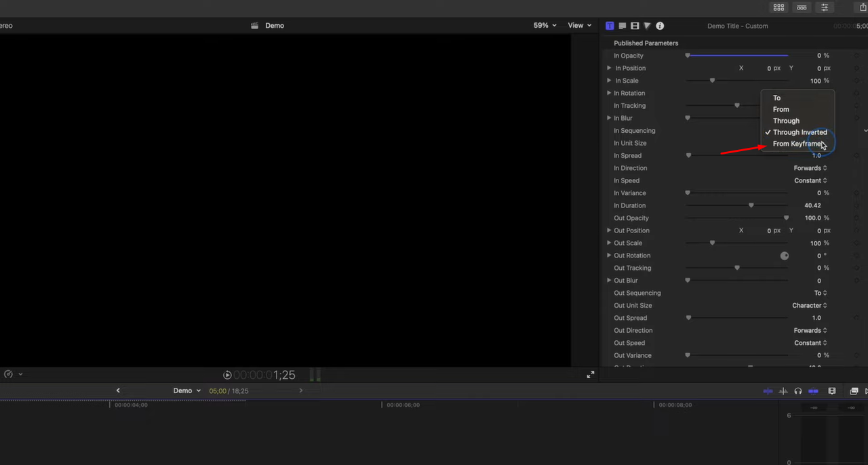The width and height of the screenshot is (868, 465).
Task: Toggle the inspector sliders button
Action: pyautogui.click(x=825, y=7)
